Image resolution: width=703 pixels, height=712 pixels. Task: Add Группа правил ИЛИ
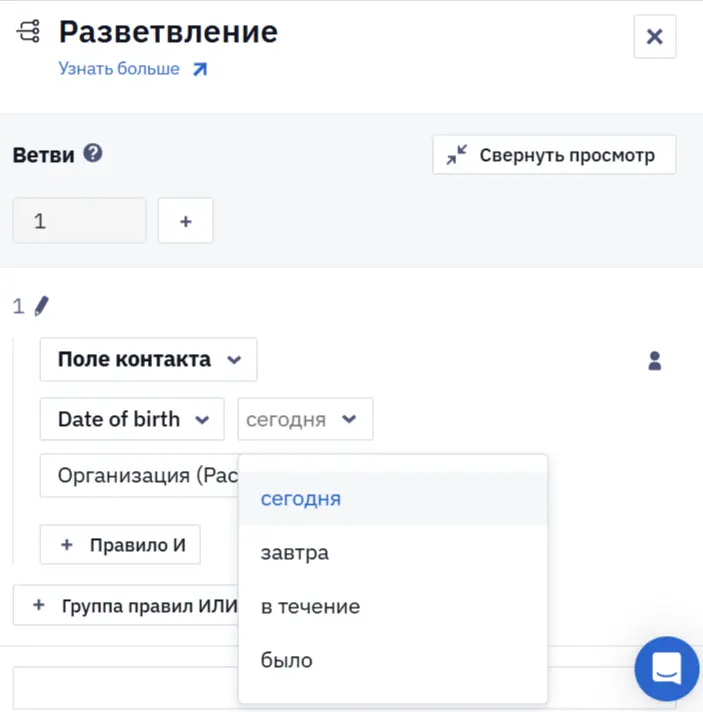coord(126,606)
